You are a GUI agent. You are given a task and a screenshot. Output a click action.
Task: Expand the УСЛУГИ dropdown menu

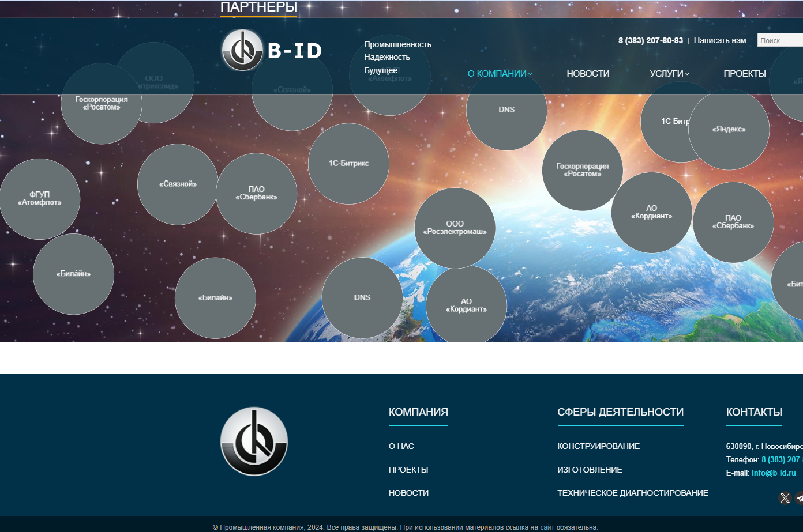tap(669, 74)
